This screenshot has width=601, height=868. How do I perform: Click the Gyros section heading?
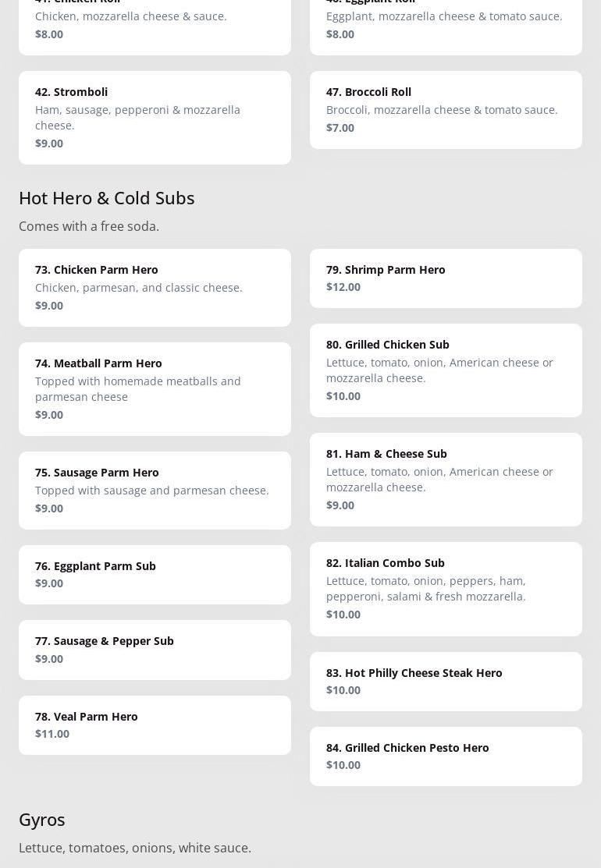pos(42,820)
